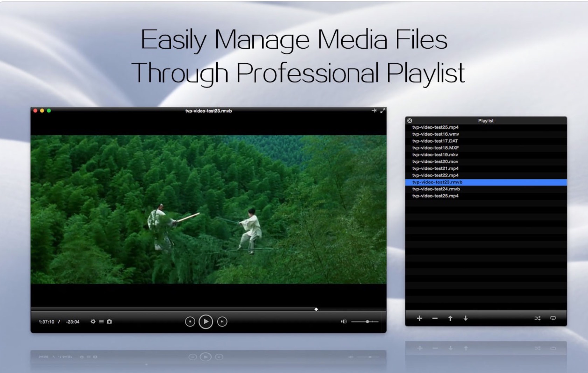This screenshot has width=588, height=373.
Task: Enter fullscreen with the diagonal arrows icon
Action: [x=383, y=111]
